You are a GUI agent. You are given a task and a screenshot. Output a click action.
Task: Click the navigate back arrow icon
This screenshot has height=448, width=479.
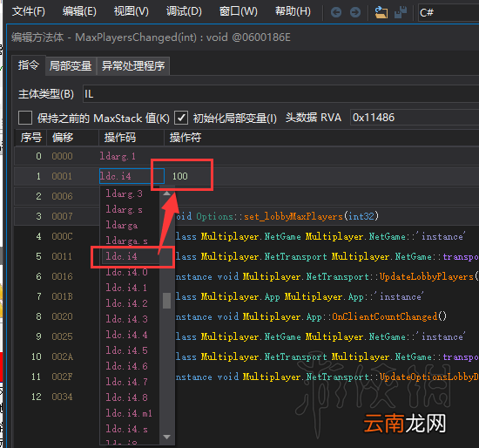336,12
